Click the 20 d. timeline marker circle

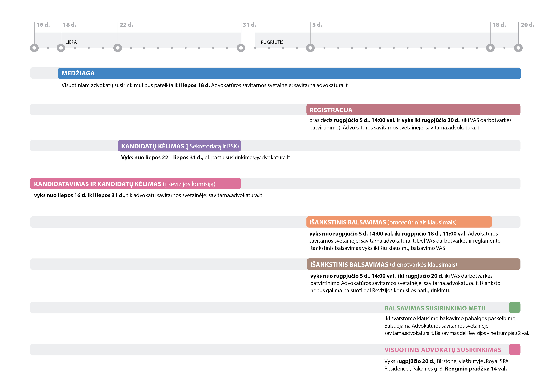pyautogui.click(x=518, y=48)
